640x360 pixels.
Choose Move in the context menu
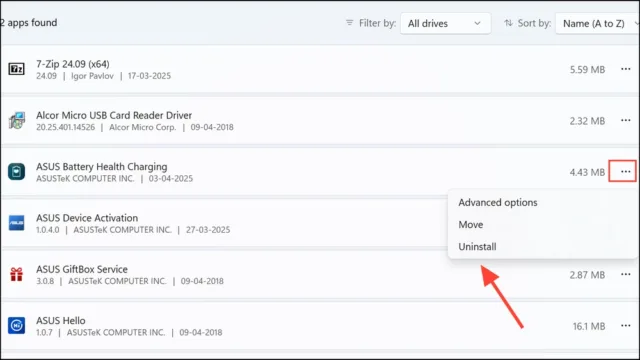471,224
